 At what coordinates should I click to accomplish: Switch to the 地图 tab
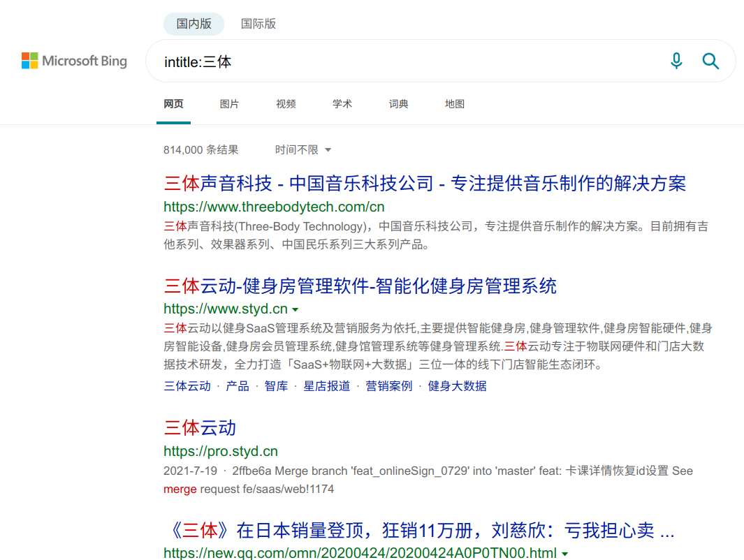(x=455, y=104)
